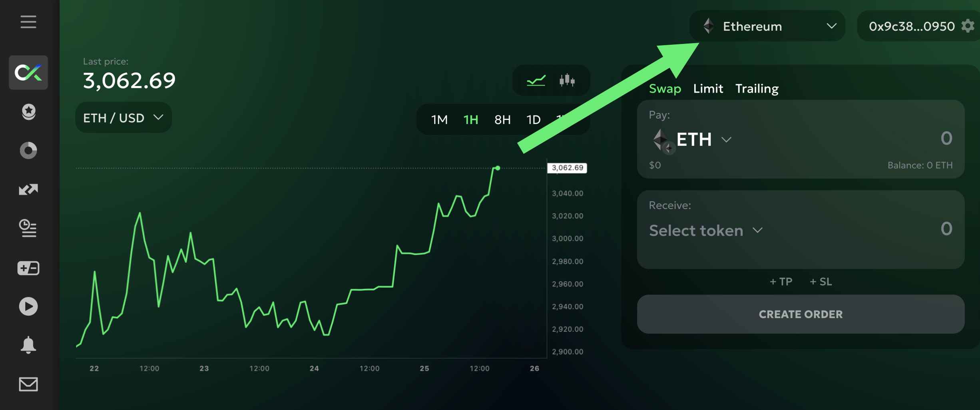Expand the ETH / USD pair dropdown

[123, 118]
